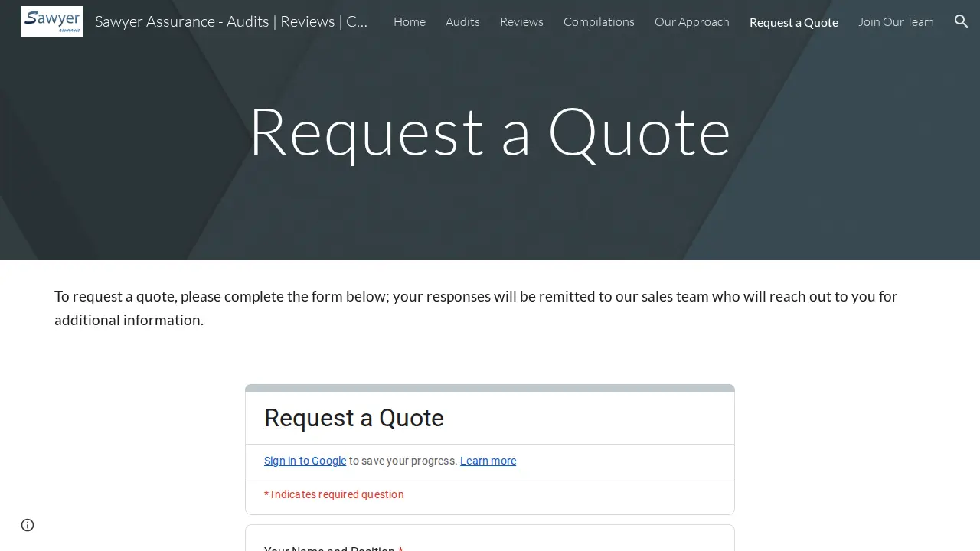Screen dimensions: 980x551
Task: Click the Indicates required question note
Action: point(334,494)
